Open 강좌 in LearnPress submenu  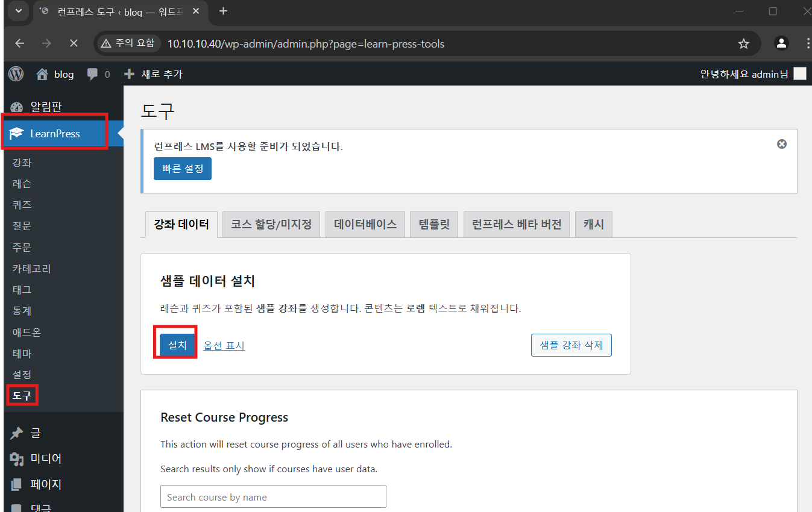[x=22, y=163]
